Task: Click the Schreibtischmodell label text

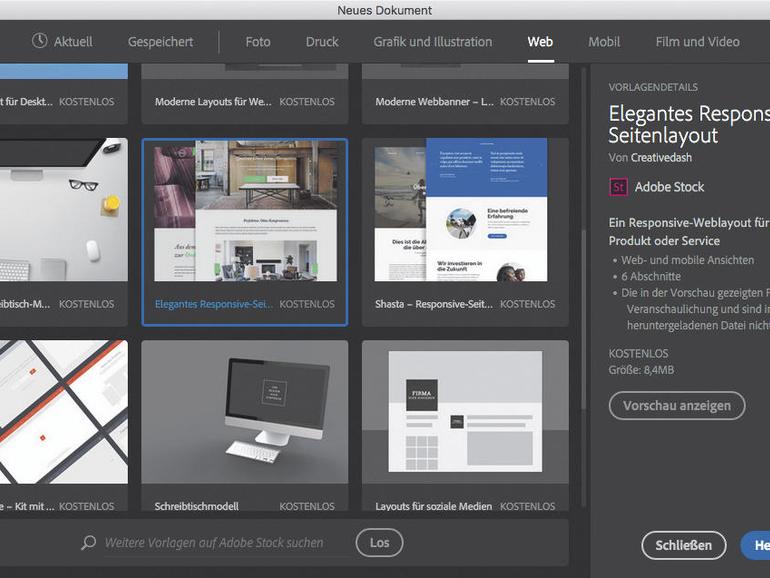Action: point(196,506)
